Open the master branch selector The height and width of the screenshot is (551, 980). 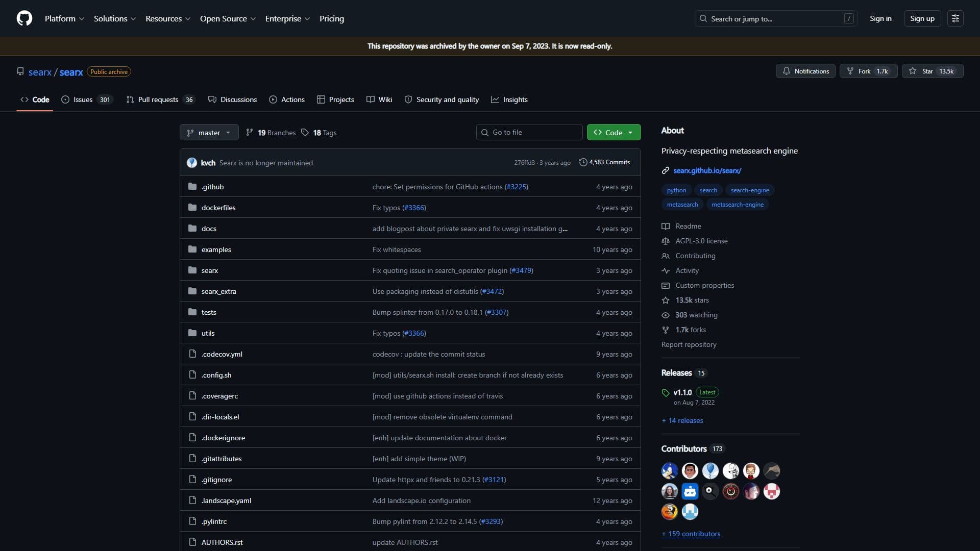pos(209,133)
